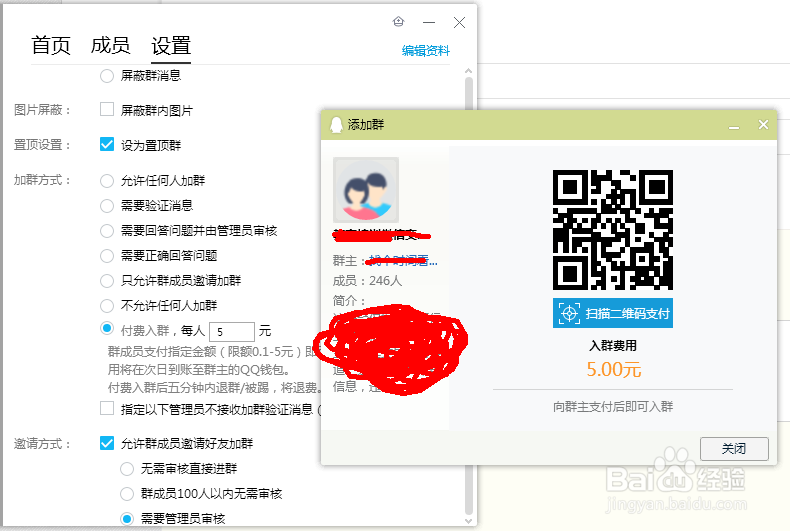Select 无需审核直接进群 option
Image resolution: width=790 pixels, height=531 pixels.
point(126,469)
